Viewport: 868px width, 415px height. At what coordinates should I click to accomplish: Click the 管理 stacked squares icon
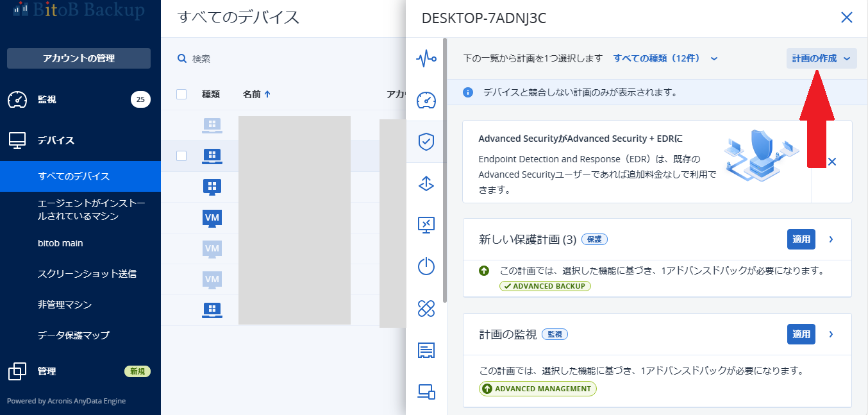(17, 371)
